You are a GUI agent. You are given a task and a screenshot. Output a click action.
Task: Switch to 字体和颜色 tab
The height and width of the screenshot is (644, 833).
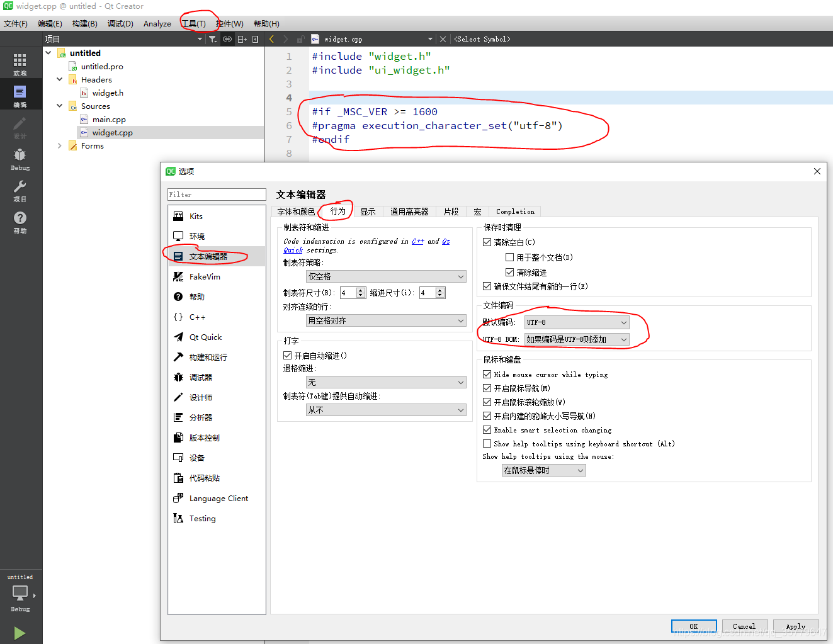(296, 212)
